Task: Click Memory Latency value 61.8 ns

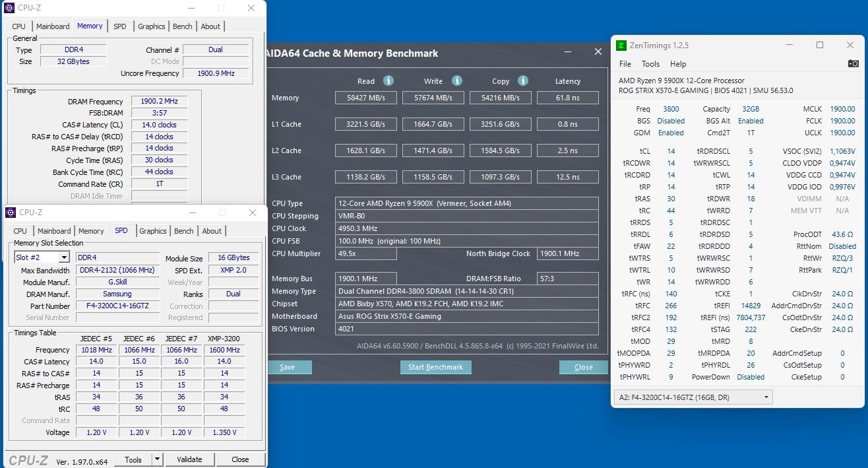Action: point(567,98)
